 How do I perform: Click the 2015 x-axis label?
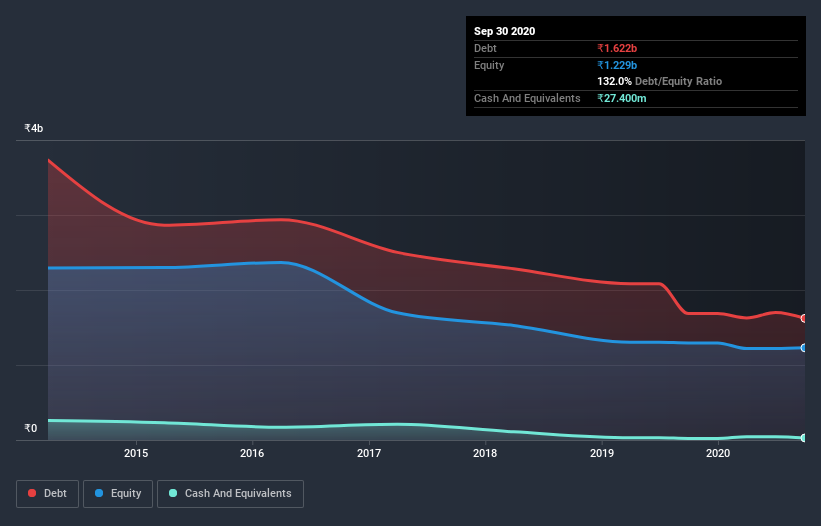136,453
